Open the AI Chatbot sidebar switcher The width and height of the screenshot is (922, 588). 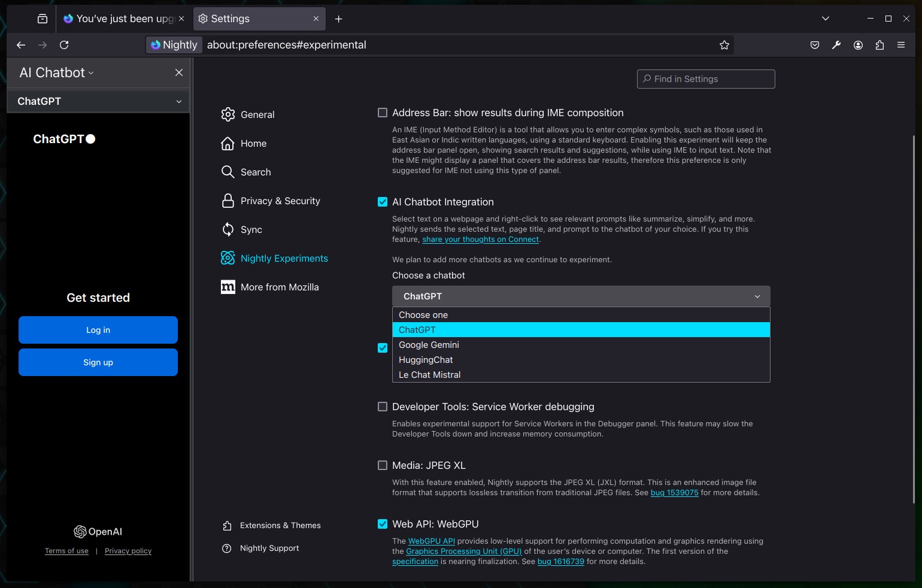pos(57,72)
